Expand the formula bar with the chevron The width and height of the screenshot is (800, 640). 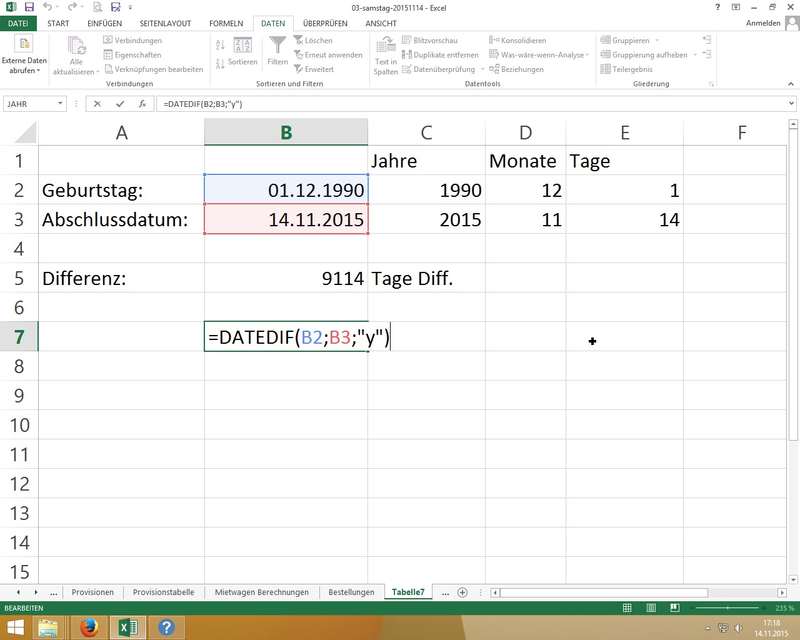[791, 104]
